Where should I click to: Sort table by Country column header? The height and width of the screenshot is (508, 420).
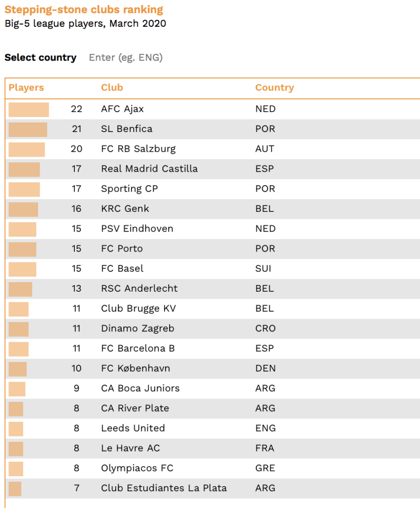275,87
